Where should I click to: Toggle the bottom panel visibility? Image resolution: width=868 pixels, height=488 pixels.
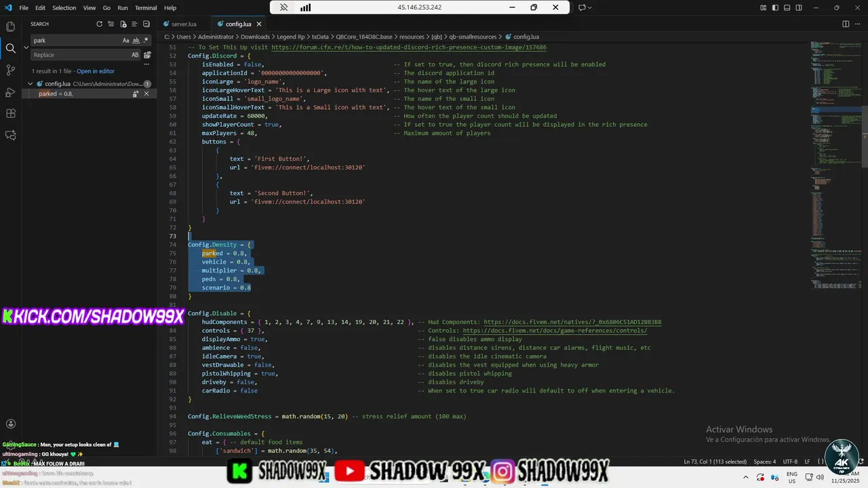coord(787,7)
